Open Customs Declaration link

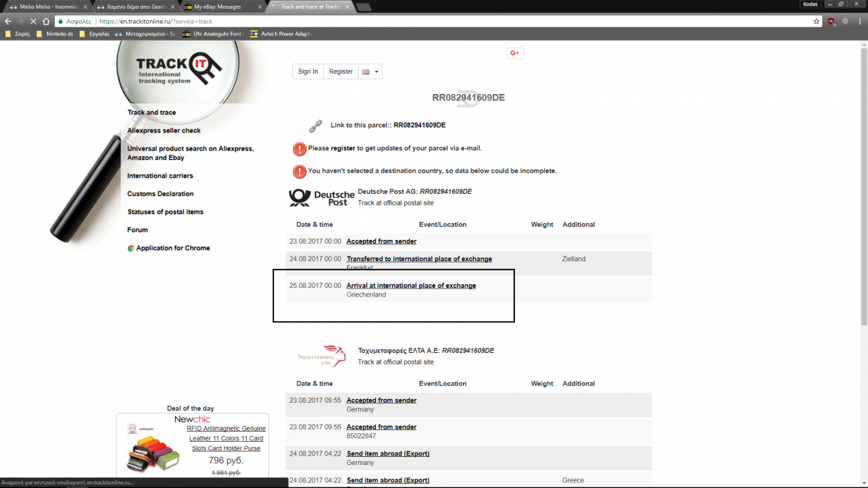161,194
